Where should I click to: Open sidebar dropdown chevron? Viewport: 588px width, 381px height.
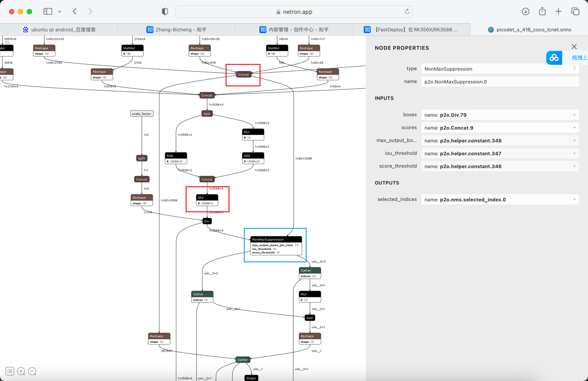tap(60, 12)
